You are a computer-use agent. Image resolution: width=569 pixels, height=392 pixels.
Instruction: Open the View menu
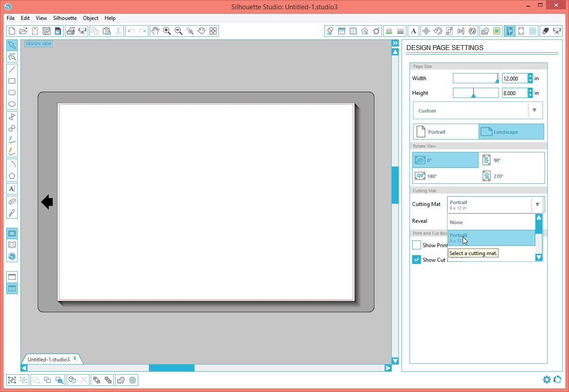pyautogui.click(x=41, y=18)
